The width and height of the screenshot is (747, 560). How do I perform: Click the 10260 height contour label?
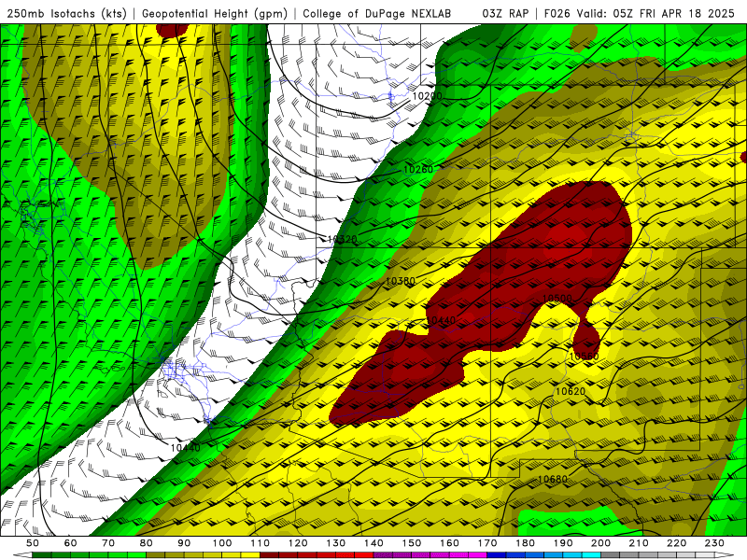click(x=418, y=170)
